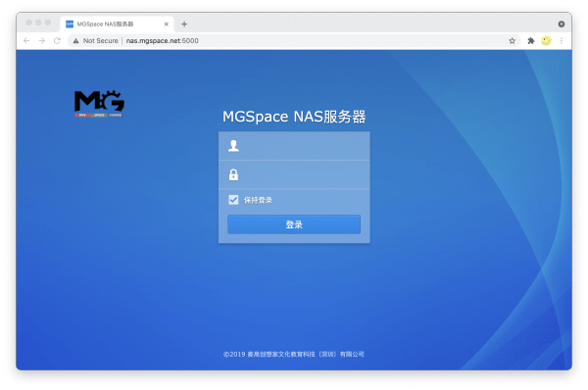Click the password input field
The image size is (588, 390).
coord(294,174)
